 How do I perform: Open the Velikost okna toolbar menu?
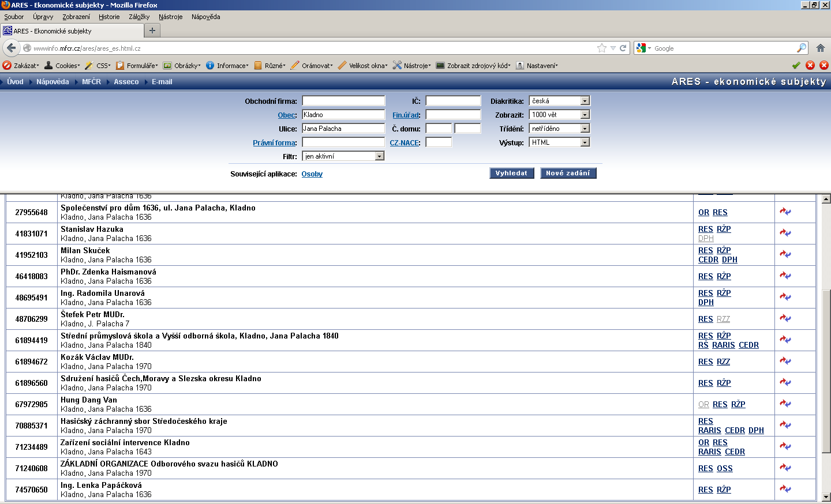363,66
